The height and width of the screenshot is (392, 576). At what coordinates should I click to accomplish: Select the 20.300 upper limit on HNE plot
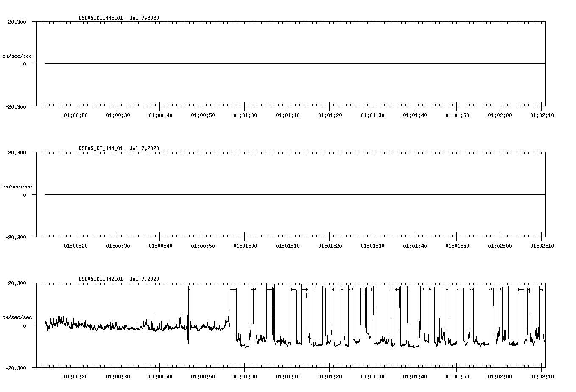tap(17, 22)
